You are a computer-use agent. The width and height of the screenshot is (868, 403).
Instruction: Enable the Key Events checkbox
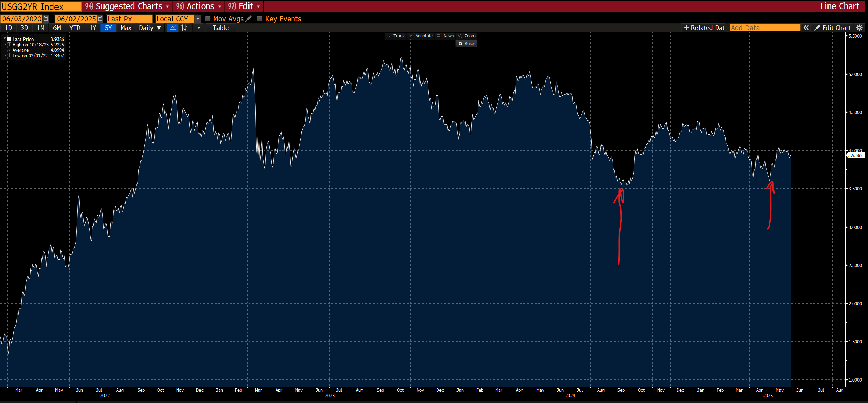(260, 19)
